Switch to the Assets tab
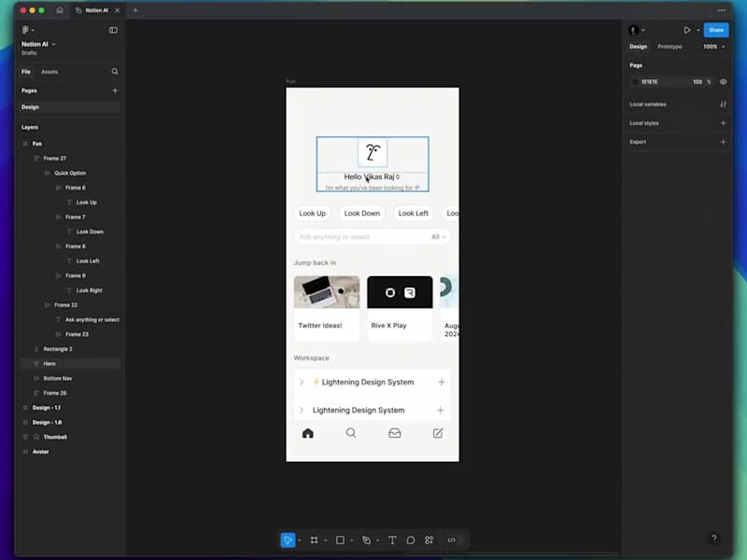747x560 pixels. point(49,72)
